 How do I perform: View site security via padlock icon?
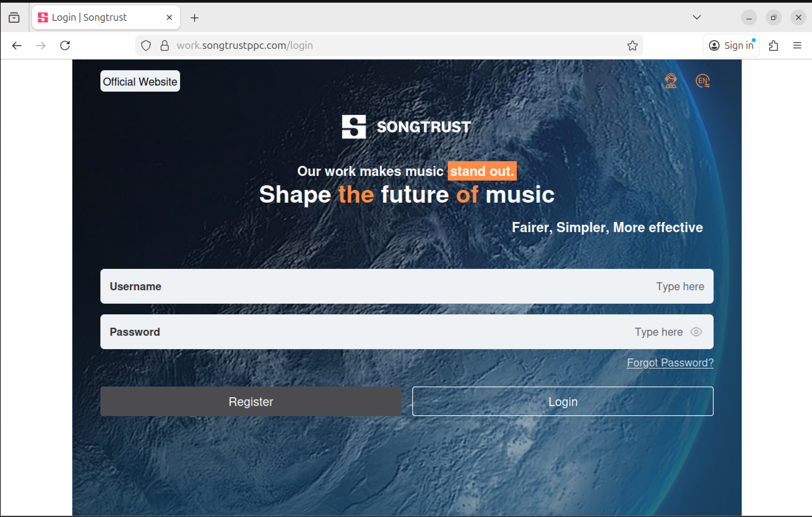[x=165, y=45]
